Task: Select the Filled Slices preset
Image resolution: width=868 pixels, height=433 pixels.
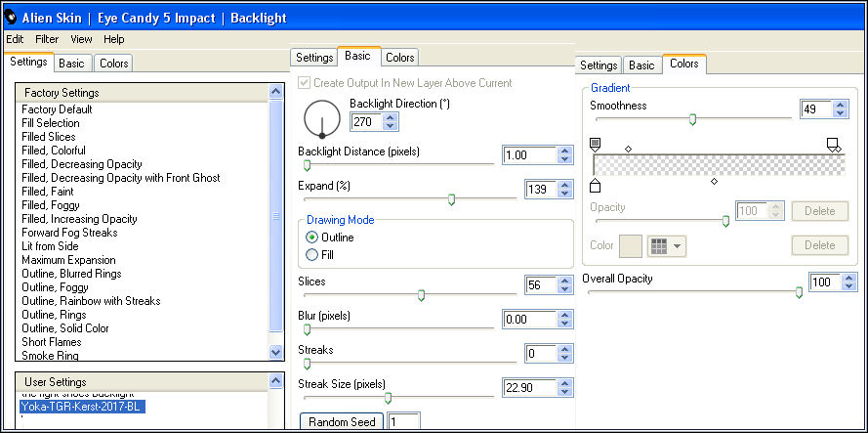Action: (x=49, y=137)
